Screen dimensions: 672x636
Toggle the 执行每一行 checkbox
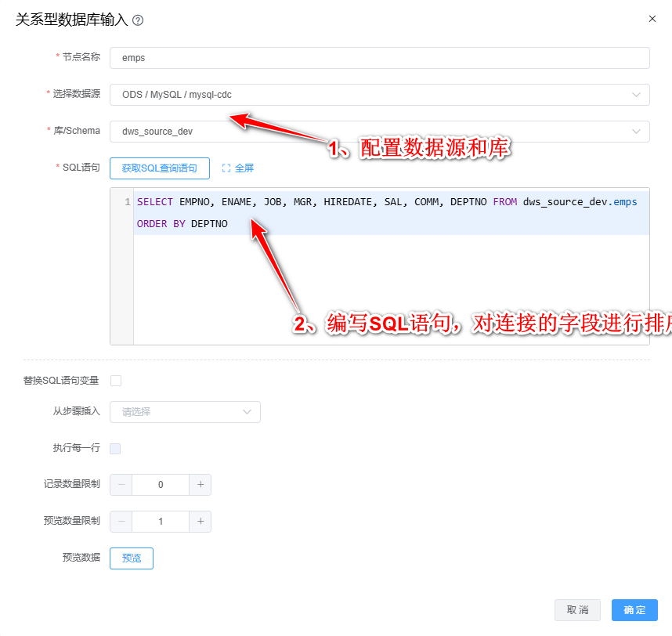point(116,449)
